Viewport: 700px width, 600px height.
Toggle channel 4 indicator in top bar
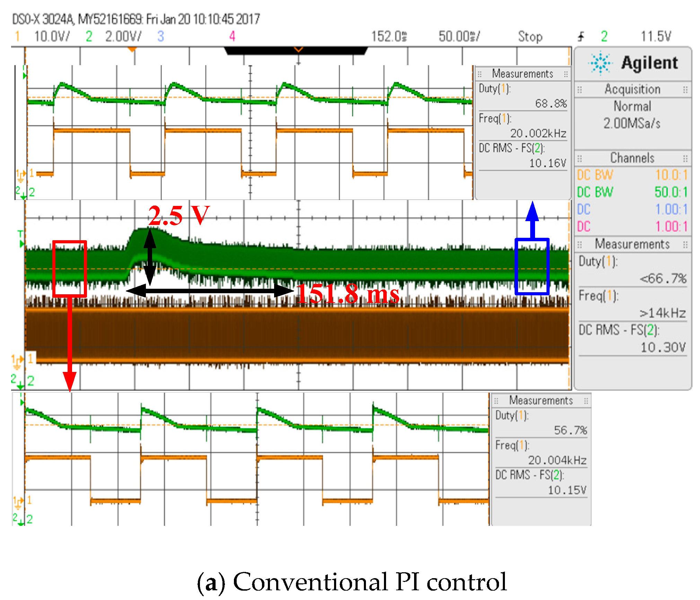[x=232, y=36]
